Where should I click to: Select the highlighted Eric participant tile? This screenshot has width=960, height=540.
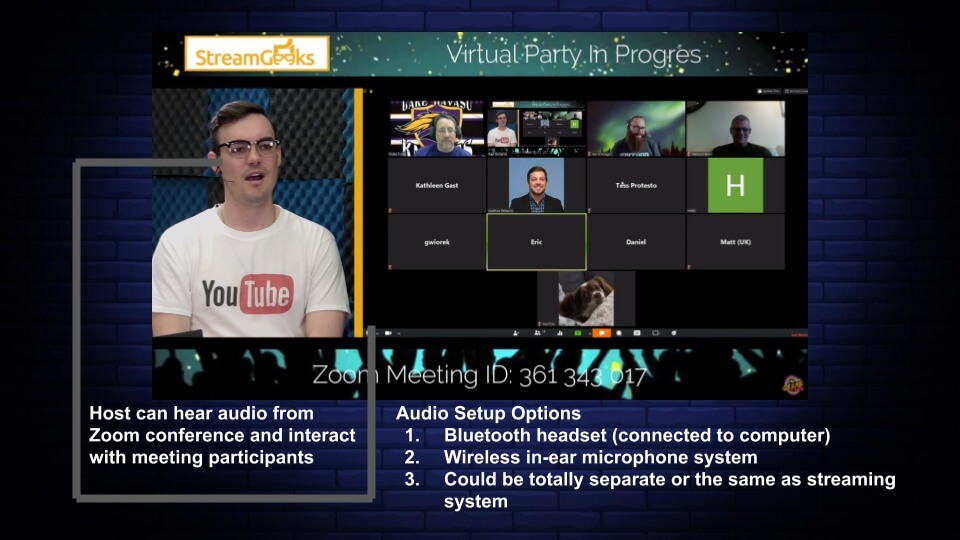[536, 242]
